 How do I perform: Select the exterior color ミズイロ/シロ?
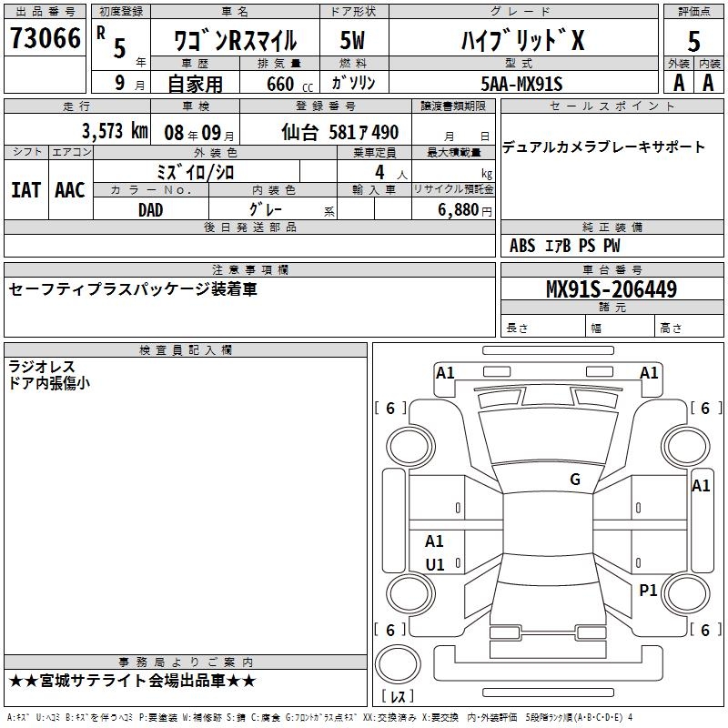196,173
